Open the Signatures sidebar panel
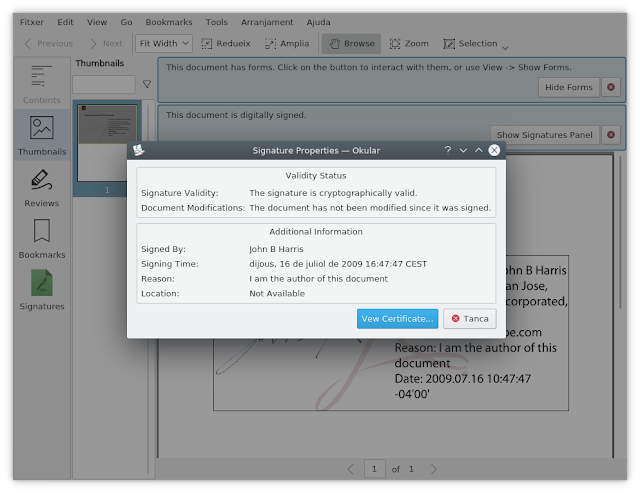This screenshot has width=640, height=493. click(x=42, y=290)
